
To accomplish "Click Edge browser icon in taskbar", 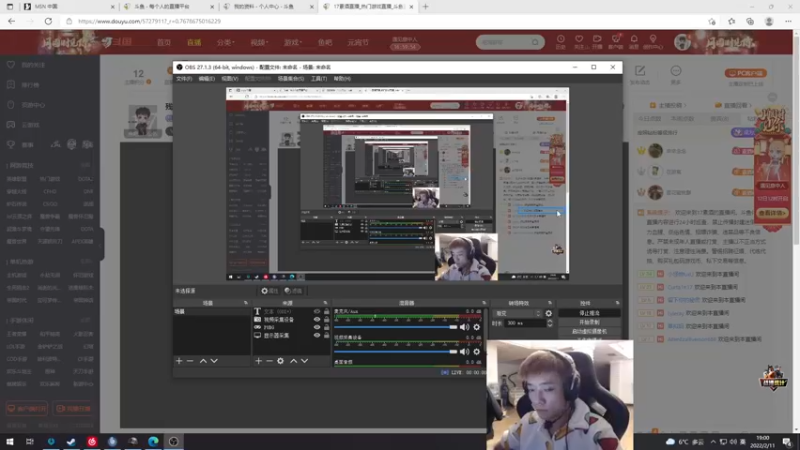I will pos(153,441).
